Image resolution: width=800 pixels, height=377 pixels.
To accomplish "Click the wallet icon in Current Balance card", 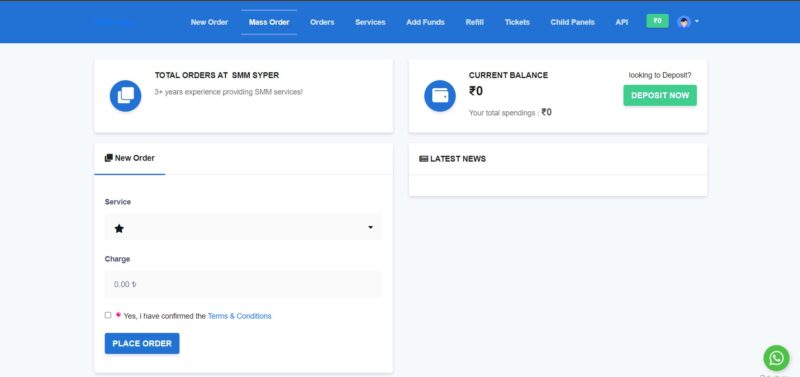I will [x=440, y=96].
